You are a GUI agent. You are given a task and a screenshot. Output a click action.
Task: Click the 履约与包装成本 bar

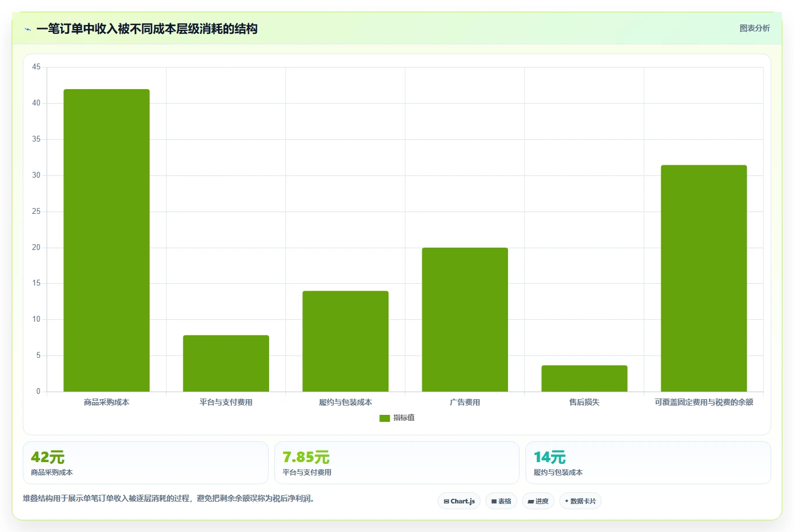coord(345,341)
